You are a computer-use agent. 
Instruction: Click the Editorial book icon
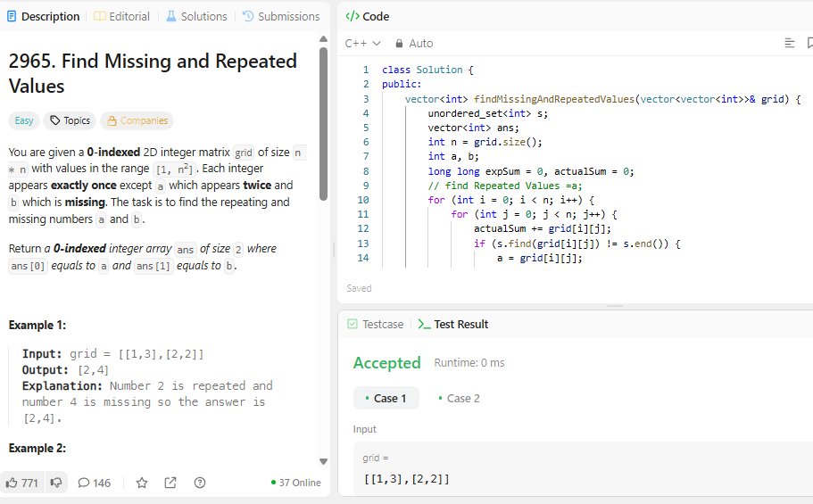[x=100, y=17]
